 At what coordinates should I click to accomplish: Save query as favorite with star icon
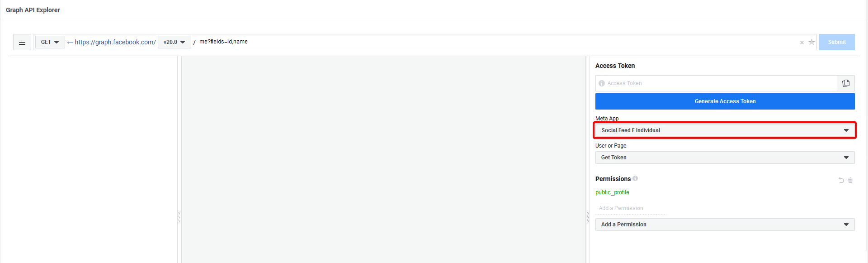click(811, 42)
